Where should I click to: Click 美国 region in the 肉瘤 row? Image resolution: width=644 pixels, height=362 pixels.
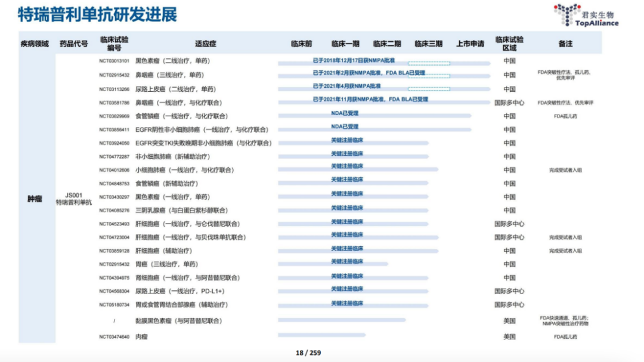tap(509, 337)
